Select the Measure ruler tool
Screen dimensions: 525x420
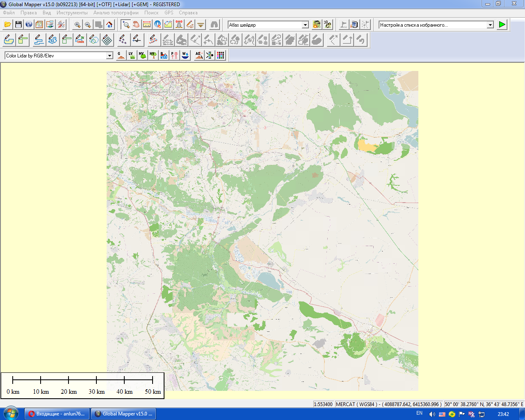point(147,25)
